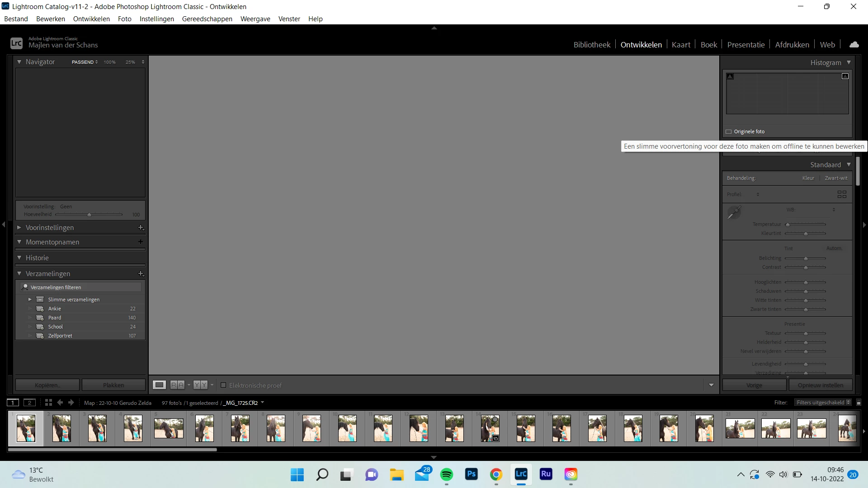
Task: Enable Elektronische proef checkbox
Action: pyautogui.click(x=223, y=385)
